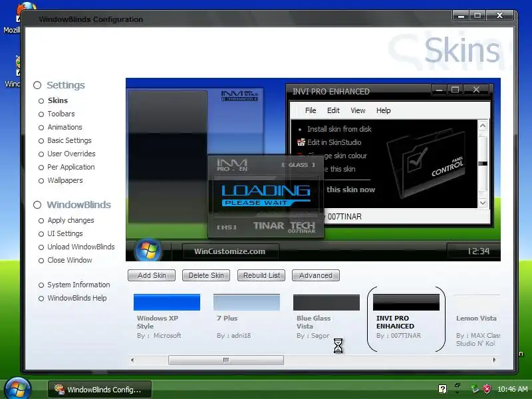Open View menu in preview window
Viewport: 532px width, 399px height.
pyautogui.click(x=358, y=110)
